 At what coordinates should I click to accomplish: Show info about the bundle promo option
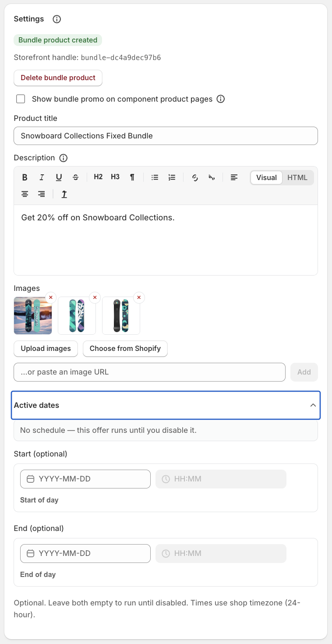(x=221, y=99)
